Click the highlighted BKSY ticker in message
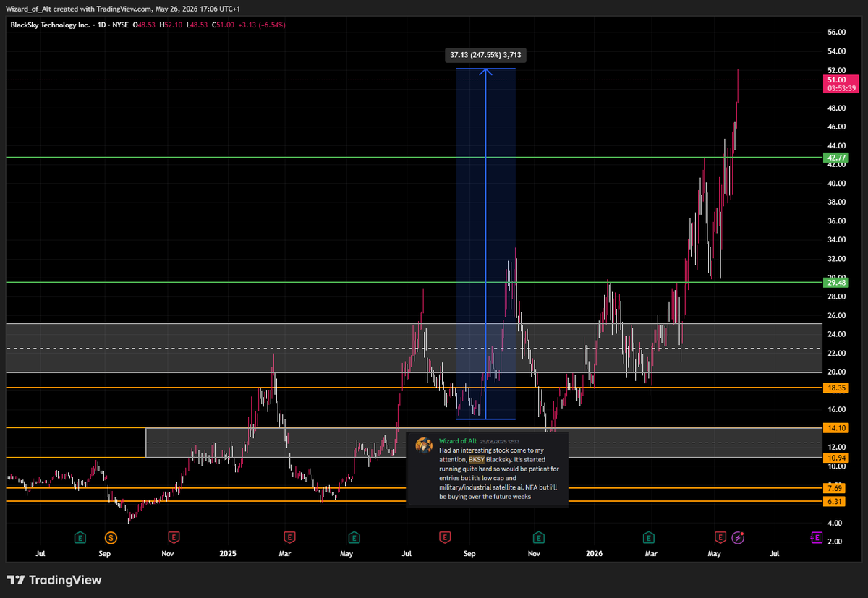Viewport: 868px width, 598px height. pos(477,459)
